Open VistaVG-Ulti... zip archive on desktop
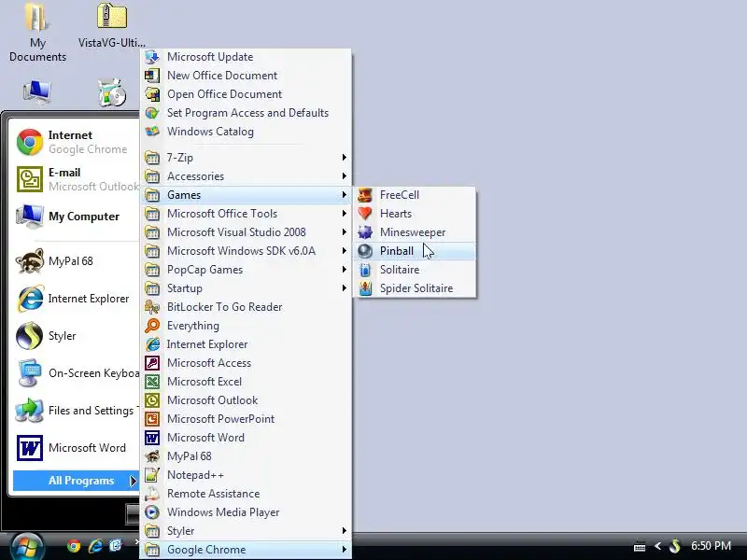The image size is (747, 560). (x=111, y=25)
